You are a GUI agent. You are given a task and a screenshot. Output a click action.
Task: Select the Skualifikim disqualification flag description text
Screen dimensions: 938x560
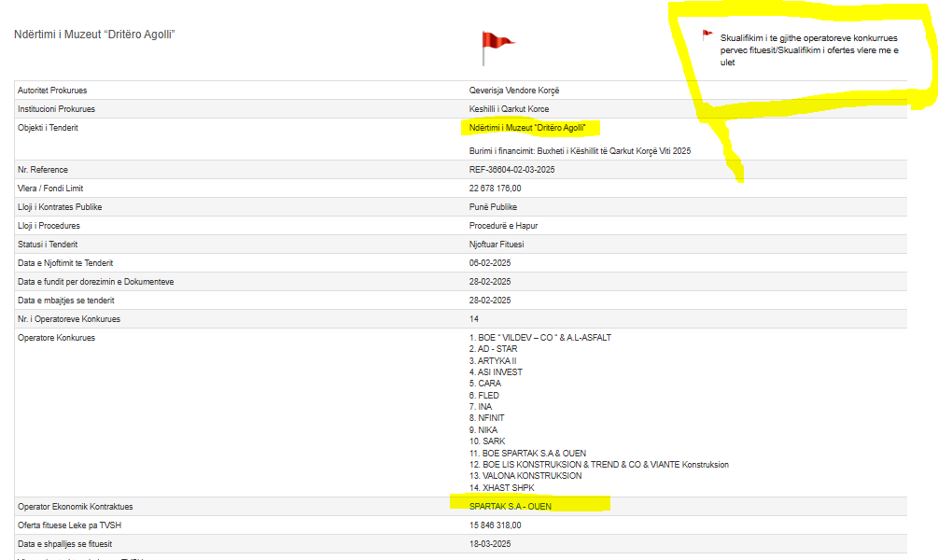pyautogui.click(x=808, y=50)
